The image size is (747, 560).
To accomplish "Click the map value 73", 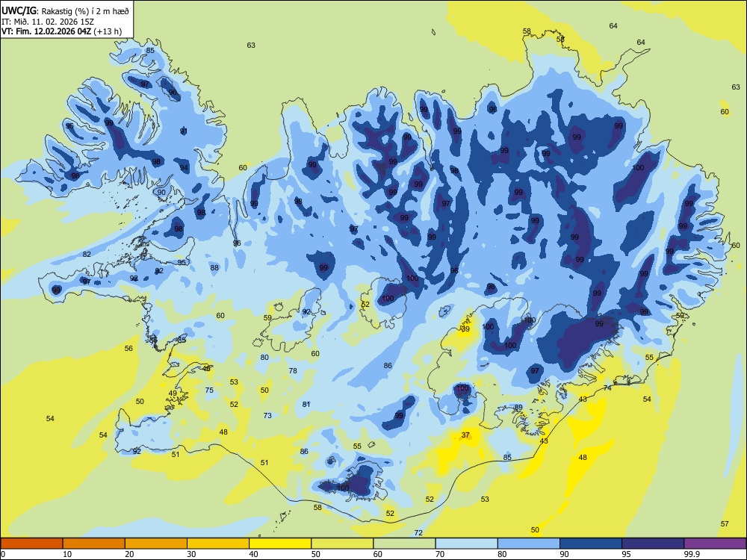I will 267,415.
